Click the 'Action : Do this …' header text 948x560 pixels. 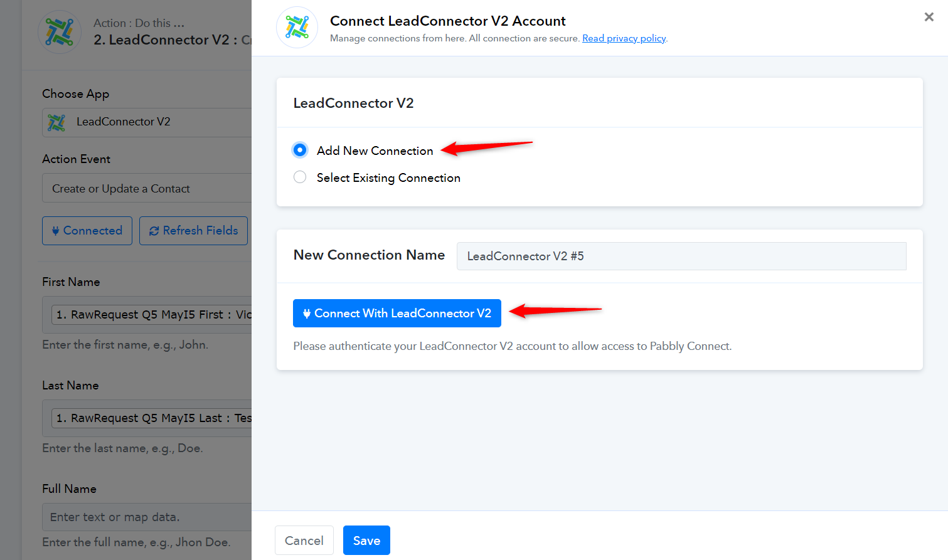coord(139,23)
